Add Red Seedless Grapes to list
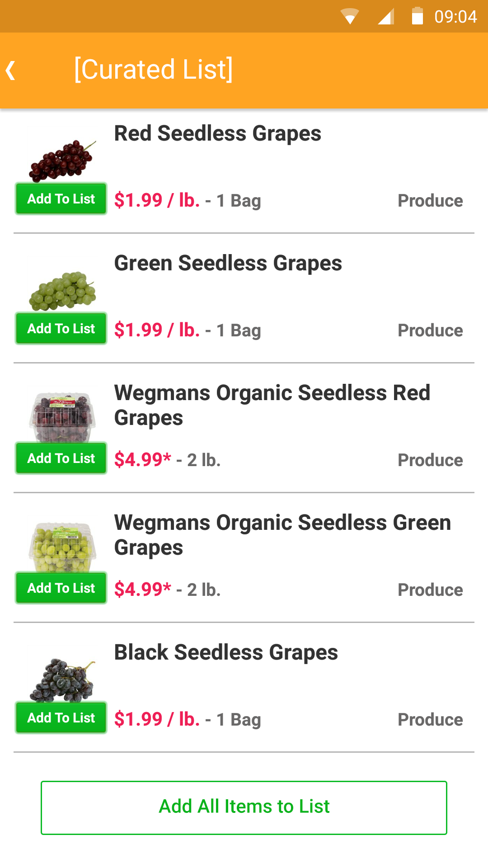Image resolution: width=488 pixels, height=868 pixels. coord(61,199)
